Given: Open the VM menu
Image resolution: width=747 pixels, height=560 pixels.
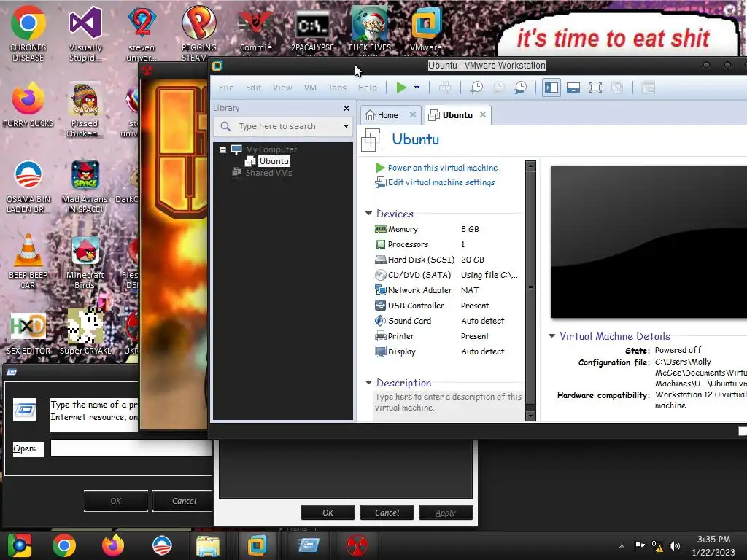Looking at the screenshot, I should click(x=310, y=87).
